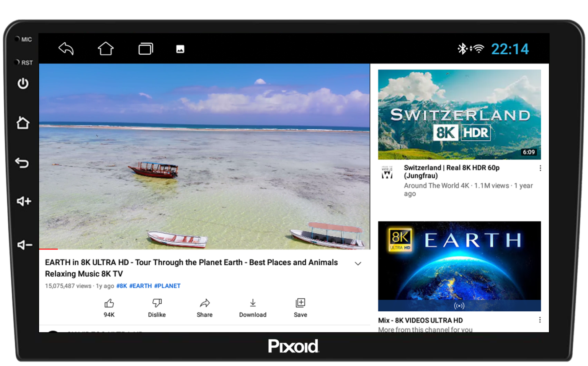Decrease volume with side speaker minus icon
Screen dimensions: 588x366
[24, 245]
